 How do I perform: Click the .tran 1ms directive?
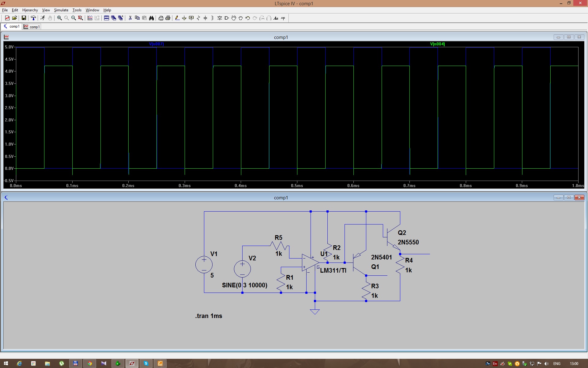click(209, 316)
